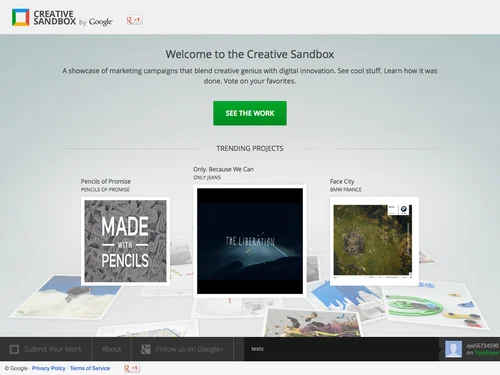Open the About menu item
Screen dimensions: 500x375
[x=111, y=349]
